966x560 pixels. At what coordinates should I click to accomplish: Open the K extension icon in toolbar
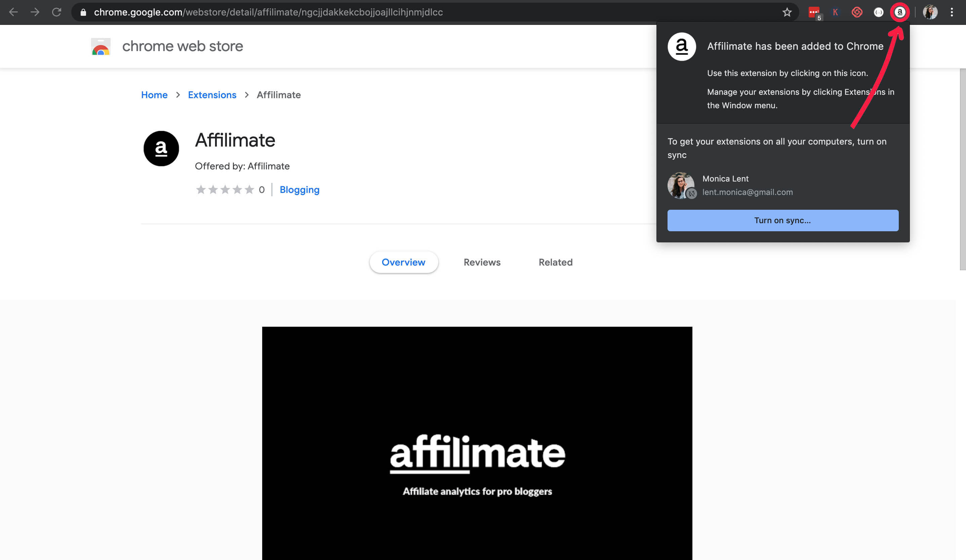point(835,12)
